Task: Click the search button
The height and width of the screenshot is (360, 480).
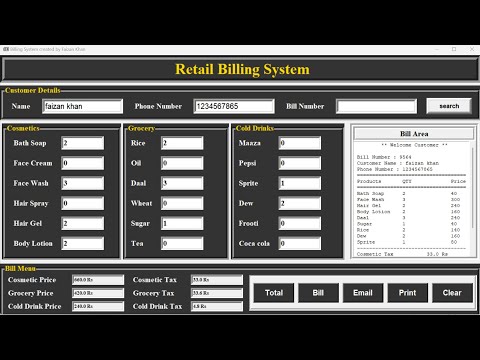Action: [449, 106]
